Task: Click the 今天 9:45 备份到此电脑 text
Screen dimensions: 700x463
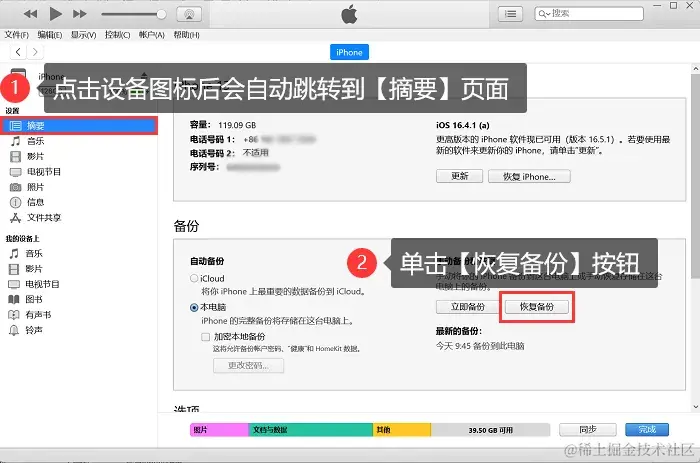Action: pos(480,346)
